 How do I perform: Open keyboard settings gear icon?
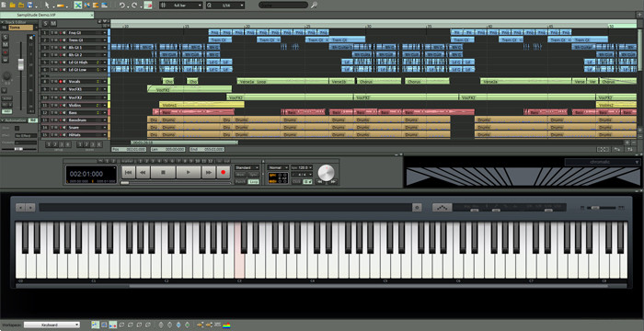click(x=417, y=208)
